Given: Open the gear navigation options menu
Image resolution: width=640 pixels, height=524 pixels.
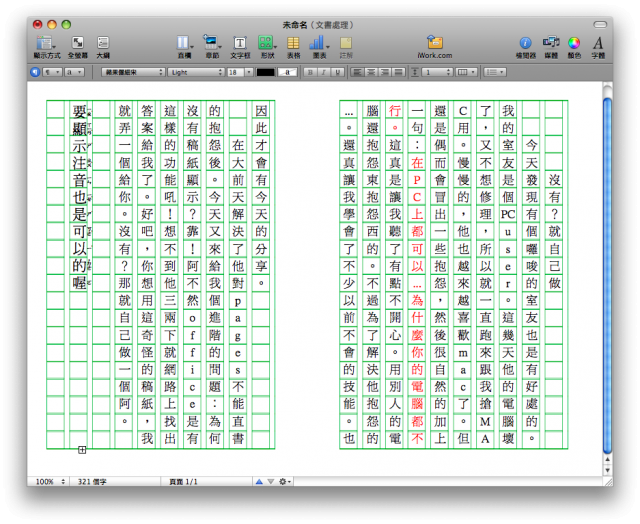Looking at the screenshot, I should point(284,482).
